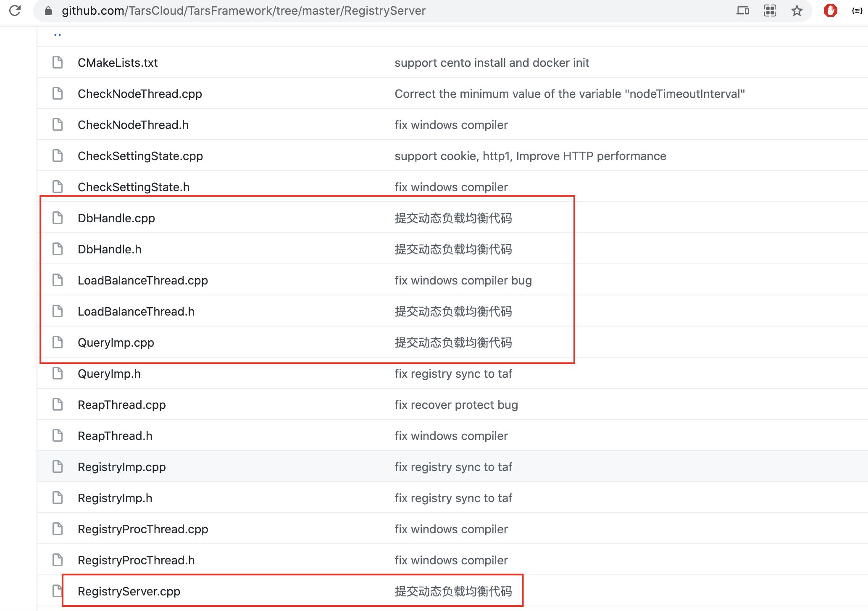
Task: Open commit 'fix recover protect bug'
Action: [x=456, y=405]
